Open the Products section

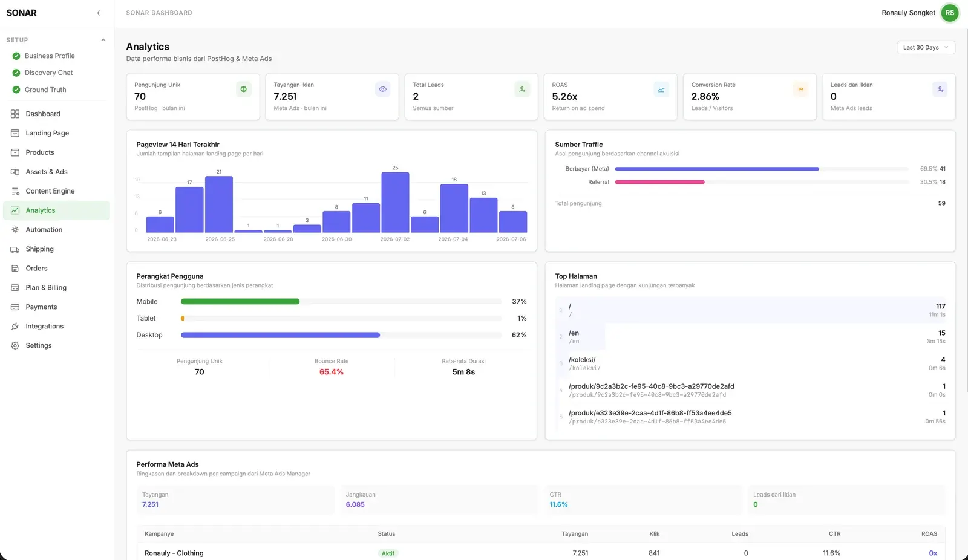[57, 152]
